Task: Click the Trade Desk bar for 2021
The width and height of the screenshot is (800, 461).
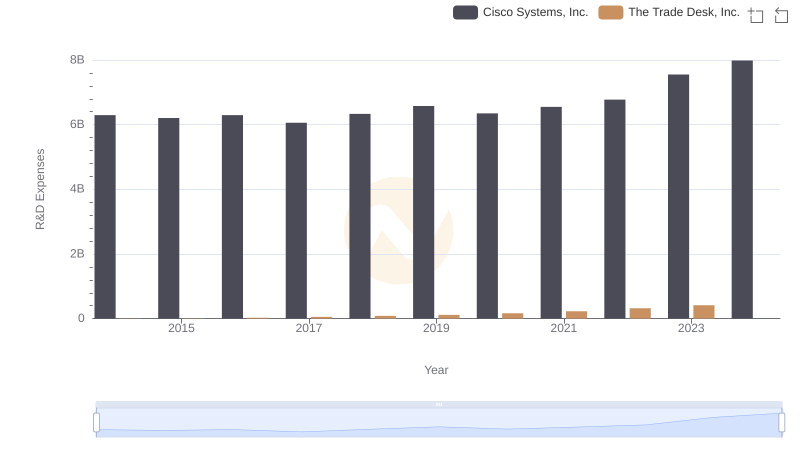Action: pyautogui.click(x=576, y=315)
